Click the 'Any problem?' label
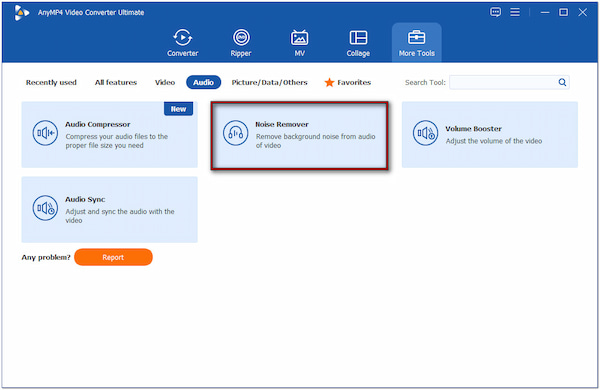The image size is (600, 390). [x=46, y=257]
